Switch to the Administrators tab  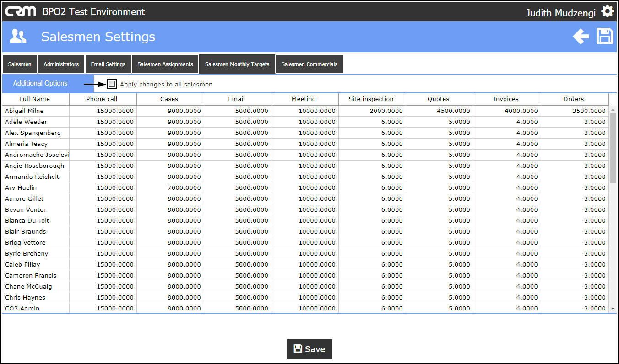[x=61, y=64]
